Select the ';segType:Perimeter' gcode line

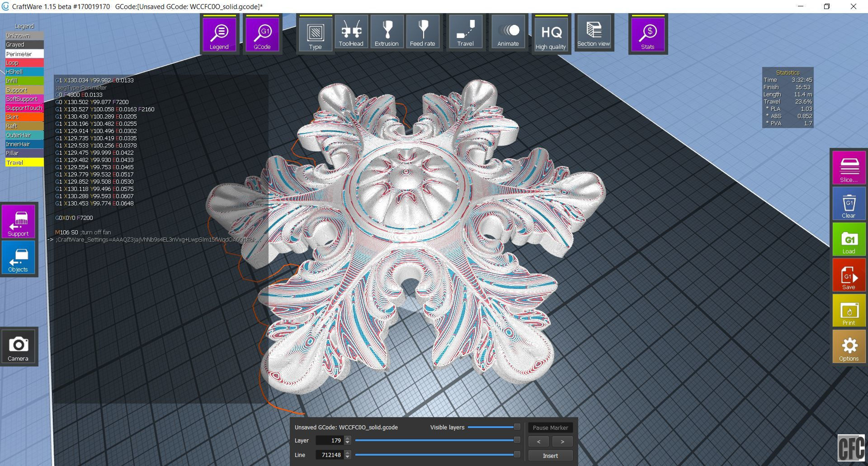tap(81, 88)
